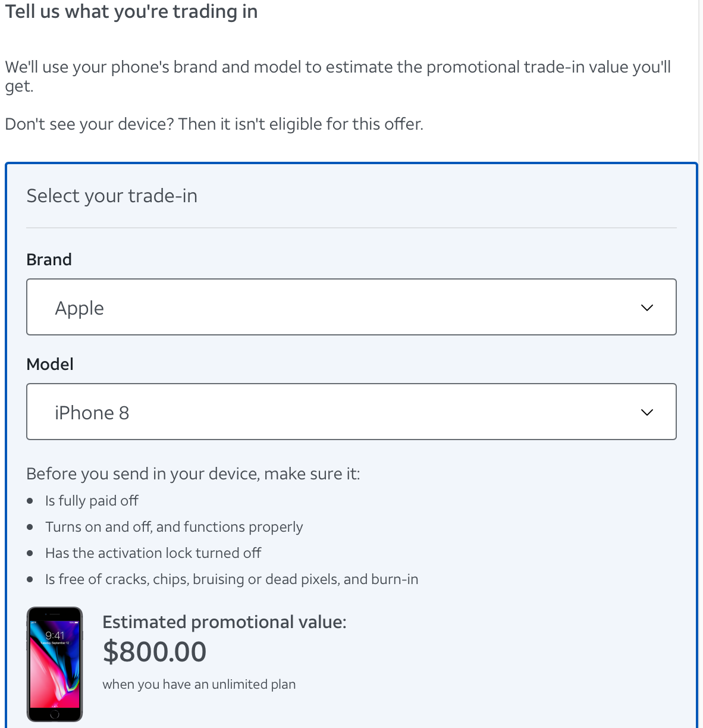Click 'Tell us what you're trading in' heading
703x728 pixels.
(131, 11)
